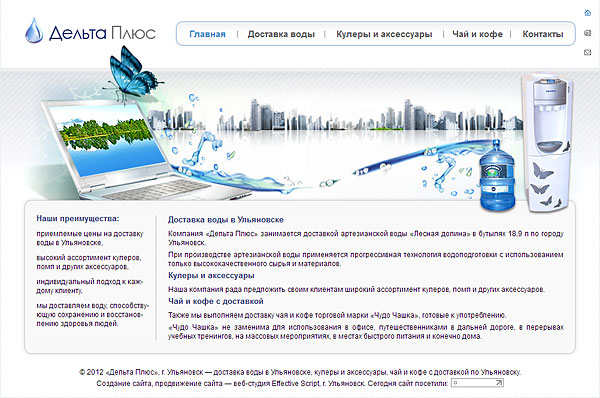
Task: Click the Effective Script studio footer link
Action: [295, 383]
